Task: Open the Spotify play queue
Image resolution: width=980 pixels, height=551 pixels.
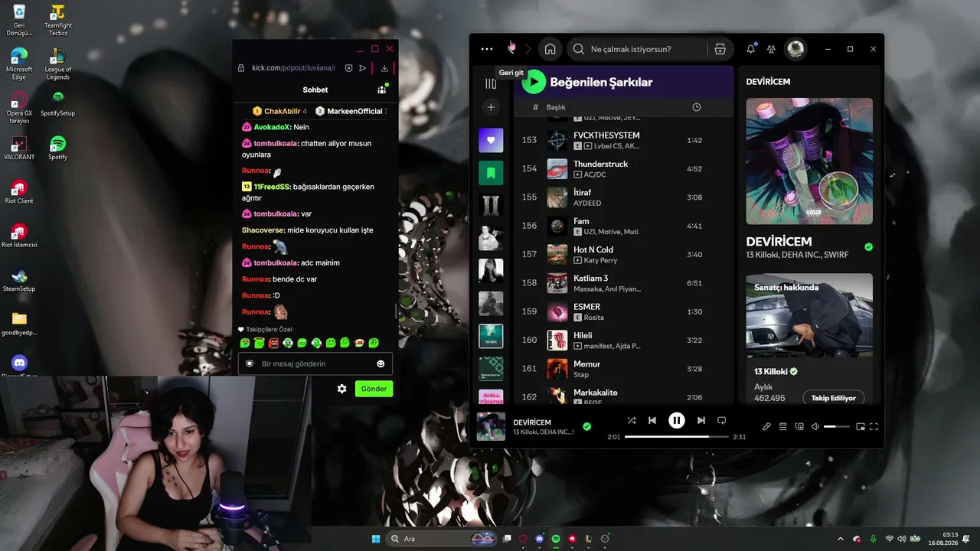Action: (782, 426)
